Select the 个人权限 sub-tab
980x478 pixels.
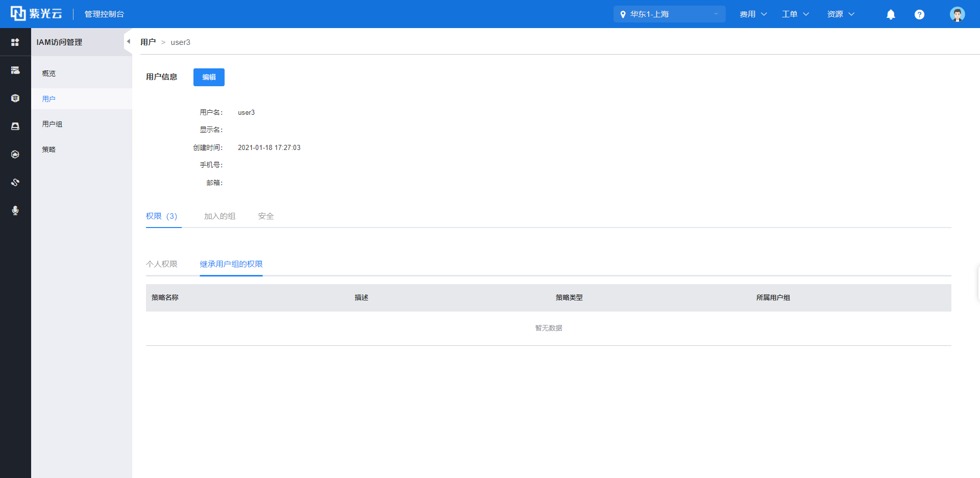[162, 264]
